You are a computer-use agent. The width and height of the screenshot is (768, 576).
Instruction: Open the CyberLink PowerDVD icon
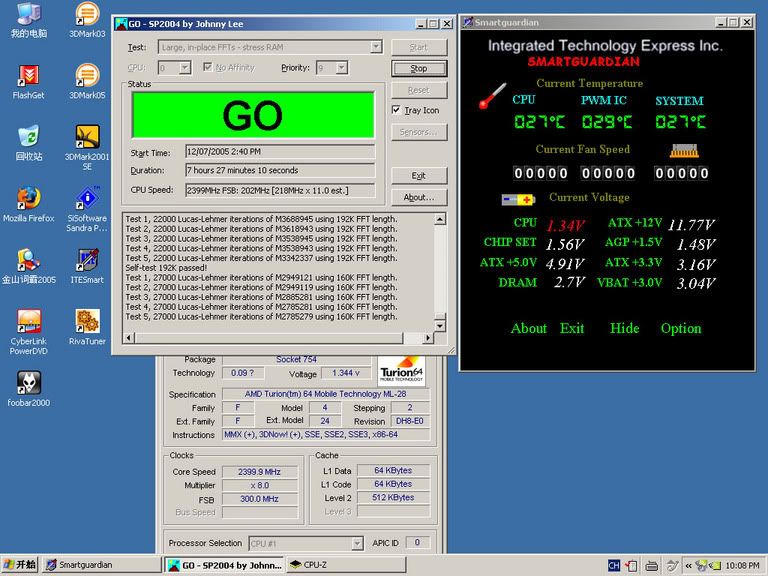[x=28, y=332]
